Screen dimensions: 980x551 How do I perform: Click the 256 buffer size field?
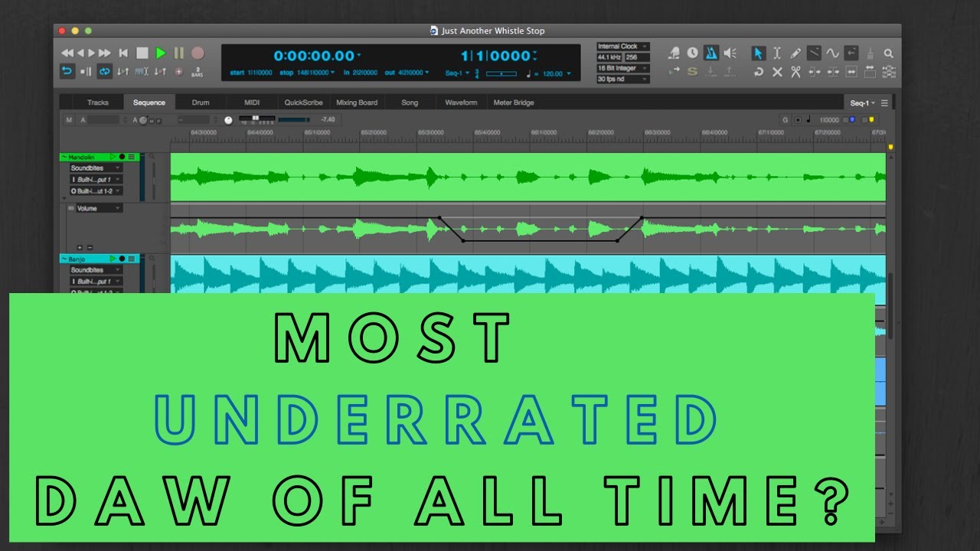click(637, 57)
